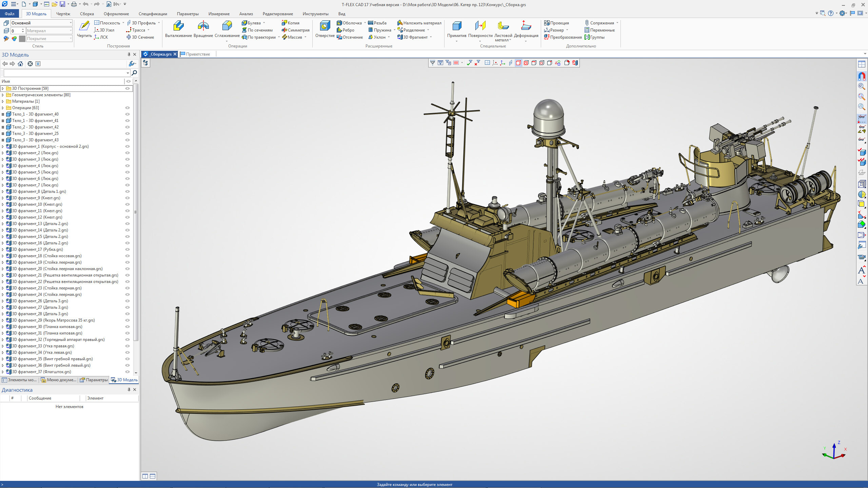Viewport: 868px width, 488px height.
Task: Open the search box dropdown in 3D Модель panel
Action: point(127,73)
